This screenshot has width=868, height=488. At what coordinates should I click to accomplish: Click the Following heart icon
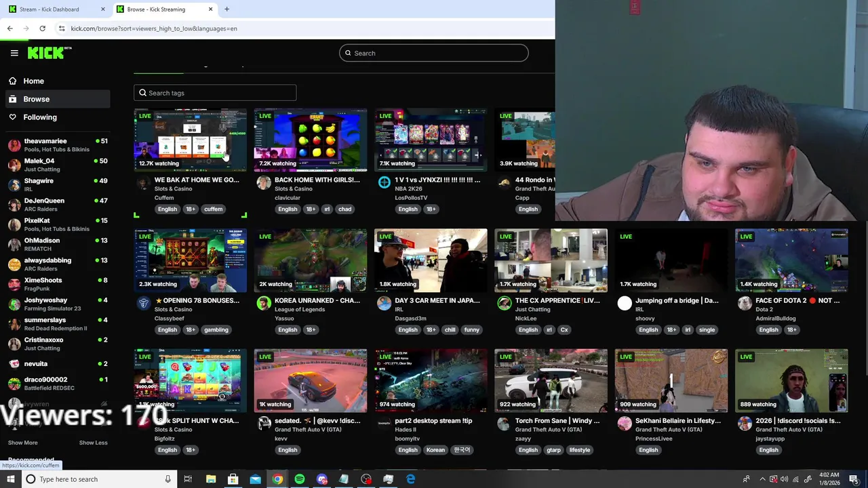click(x=12, y=117)
